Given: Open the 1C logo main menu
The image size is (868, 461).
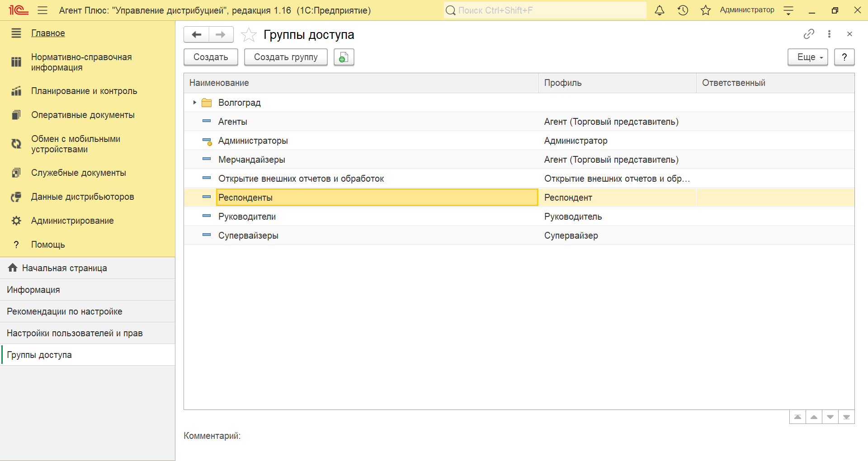Looking at the screenshot, I should pyautogui.click(x=19, y=10).
